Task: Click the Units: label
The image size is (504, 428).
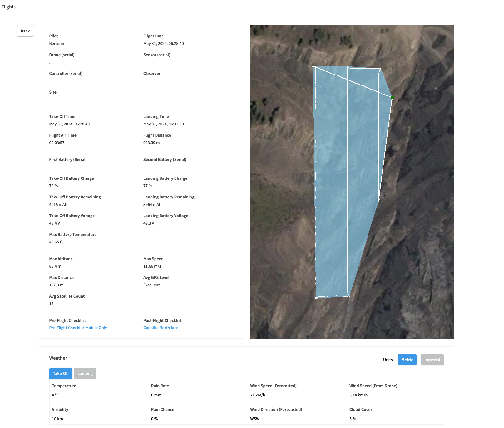Action: [388, 360]
